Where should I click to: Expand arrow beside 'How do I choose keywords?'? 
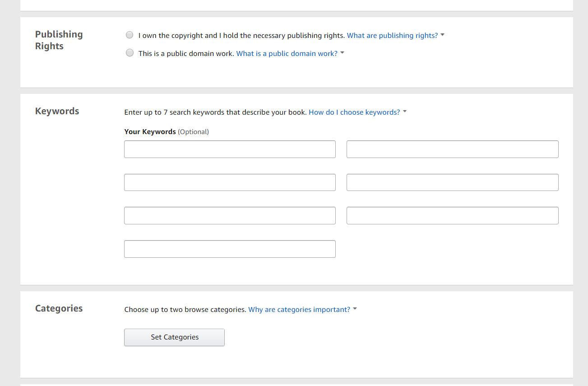[x=405, y=112]
